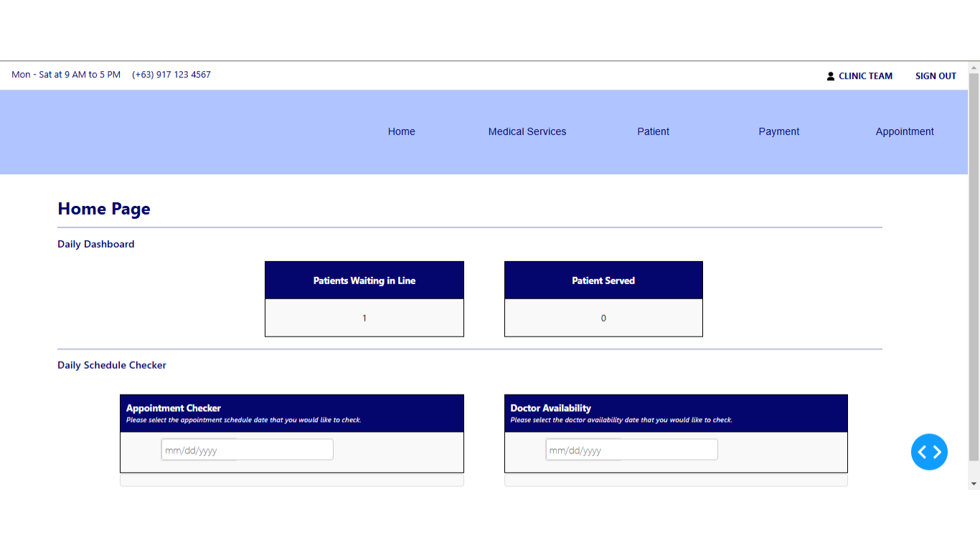Click the waiting patients count value 1

pos(364,318)
